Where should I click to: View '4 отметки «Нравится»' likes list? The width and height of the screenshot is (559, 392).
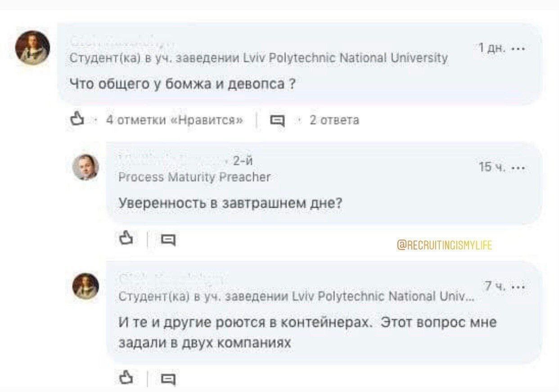[x=175, y=120]
